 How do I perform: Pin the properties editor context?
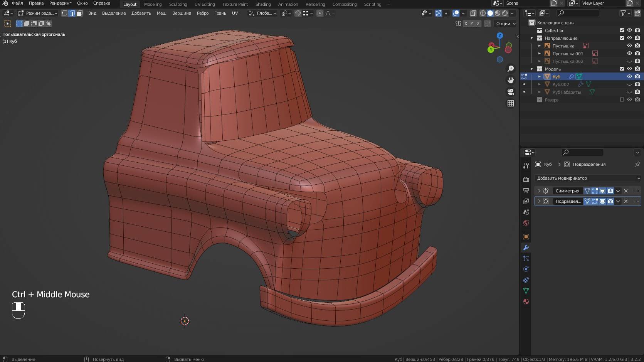[x=637, y=164]
